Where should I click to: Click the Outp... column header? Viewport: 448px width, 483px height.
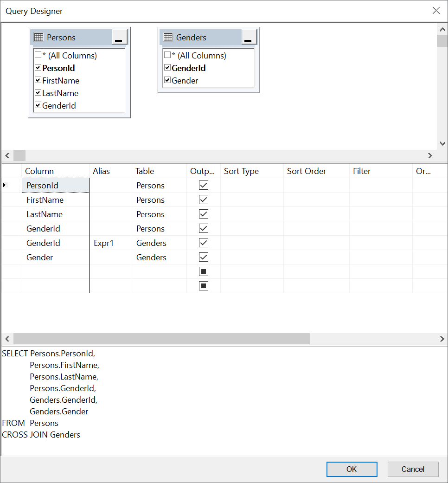click(204, 171)
